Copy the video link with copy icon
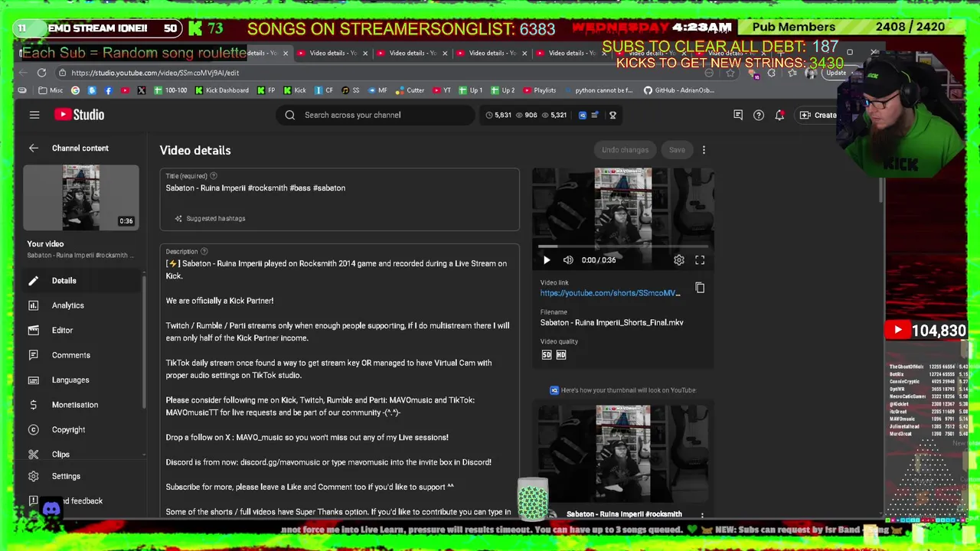This screenshot has width=980, height=551. [700, 288]
